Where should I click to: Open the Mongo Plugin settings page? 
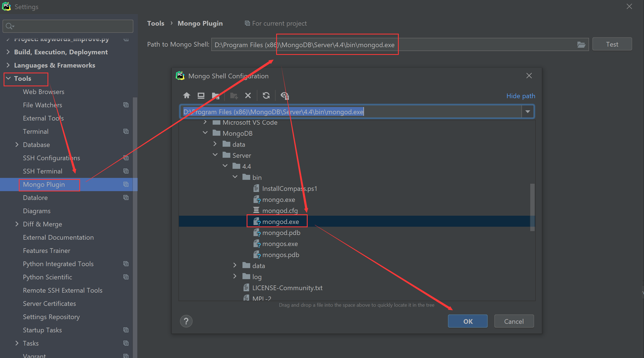click(x=44, y=185)
